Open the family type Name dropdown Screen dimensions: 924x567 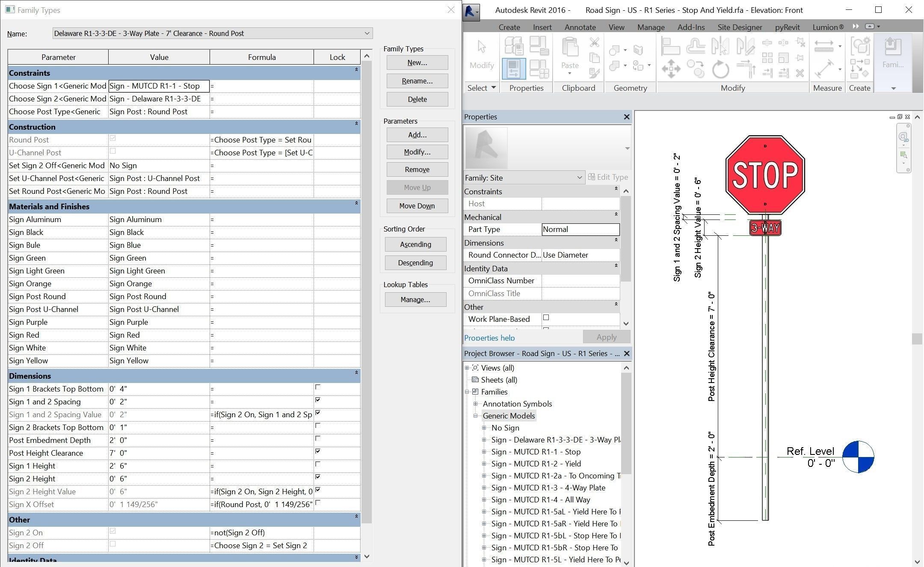point(367,33)
